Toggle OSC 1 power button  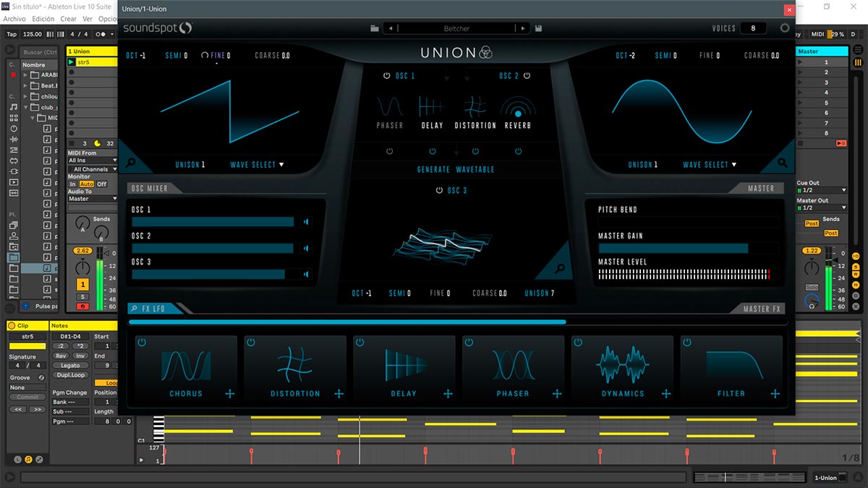387,76
